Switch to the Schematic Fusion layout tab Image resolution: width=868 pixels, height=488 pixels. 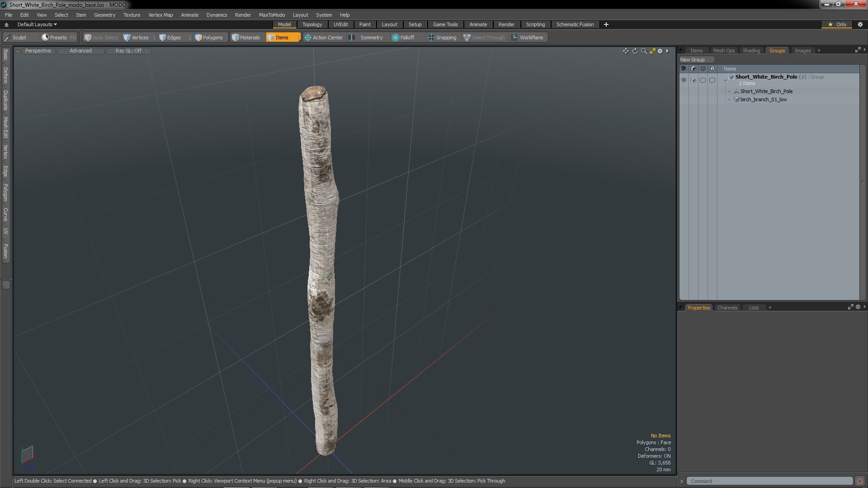tap(575, 24)
